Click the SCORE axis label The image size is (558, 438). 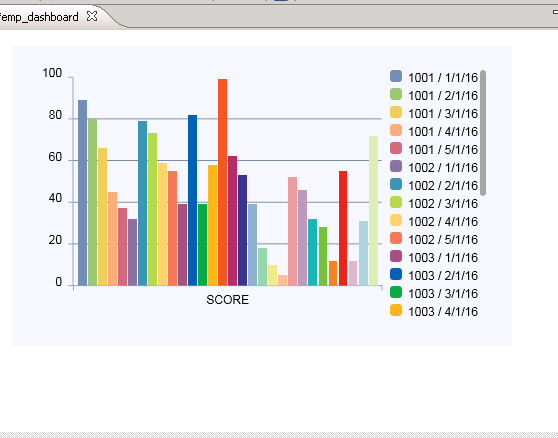(227, 300)
